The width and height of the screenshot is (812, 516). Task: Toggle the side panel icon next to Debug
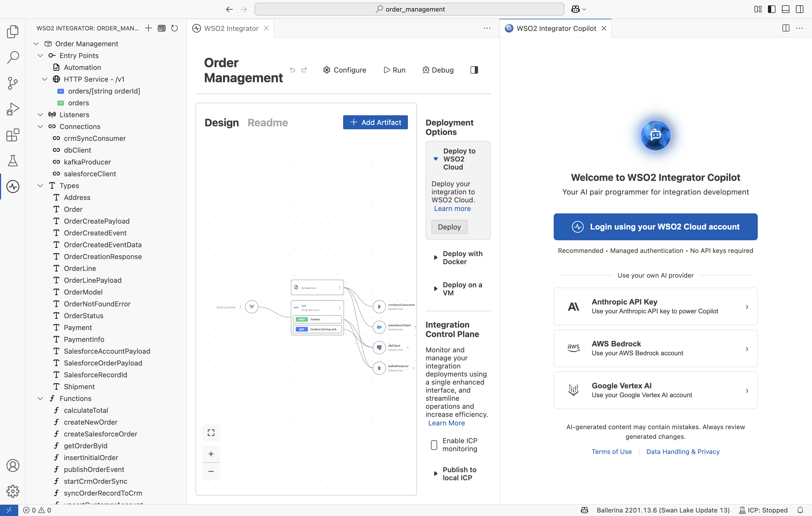[x=474, y=70]
